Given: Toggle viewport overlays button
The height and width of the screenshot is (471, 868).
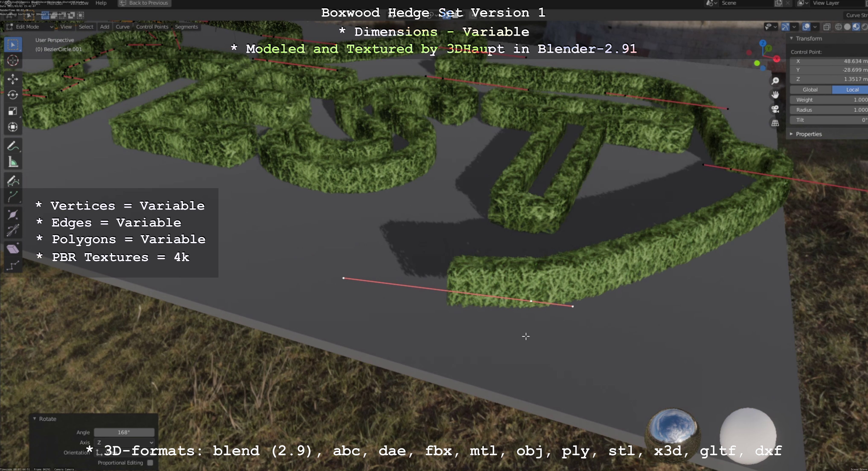Looking at the screenshot, I should point(806,27).
